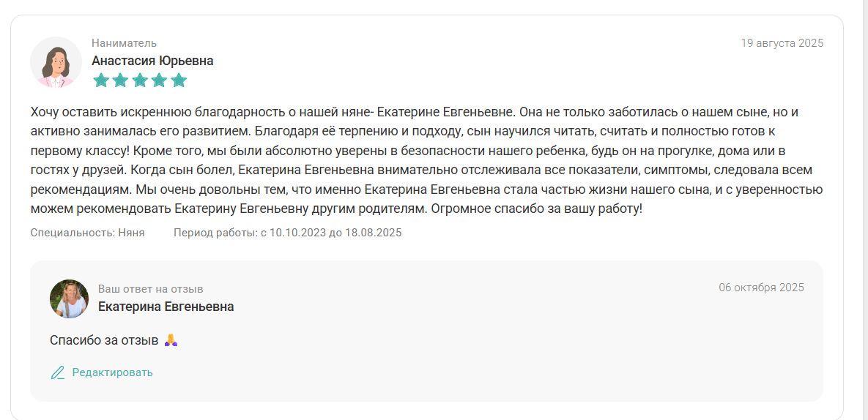The width and height of the screenshot is (868, 420).
Task: Click the 'Спасибо за отзыв' reply text
Action: [x=104, y=340]
